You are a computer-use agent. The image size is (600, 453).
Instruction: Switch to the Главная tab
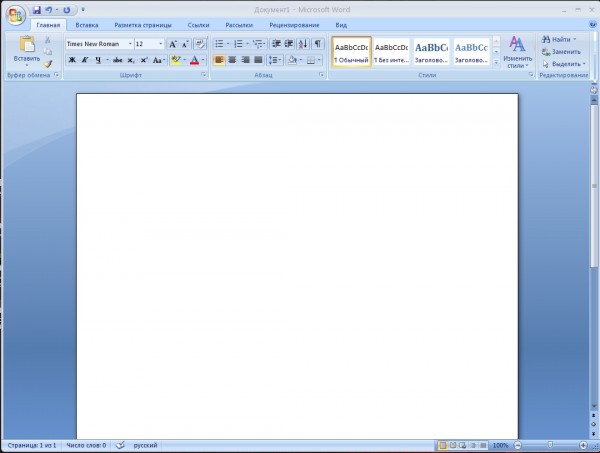coord(48,25)
